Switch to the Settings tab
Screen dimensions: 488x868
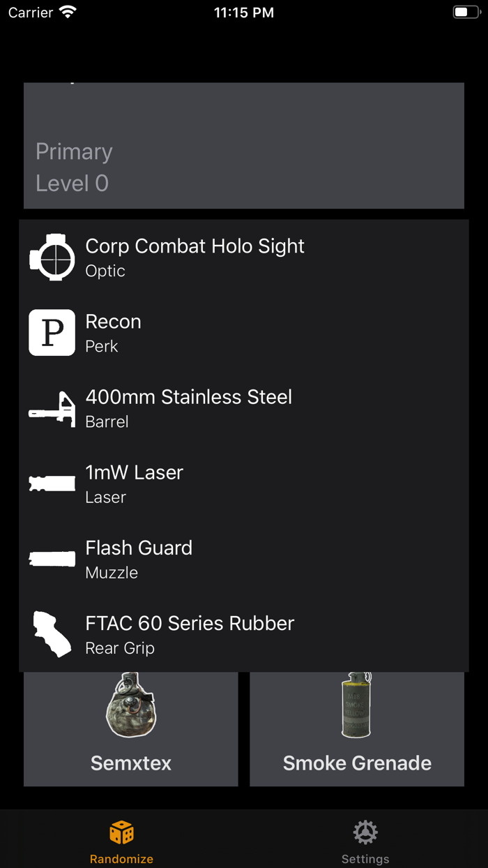pyautogui.click(x=365, y=838)
